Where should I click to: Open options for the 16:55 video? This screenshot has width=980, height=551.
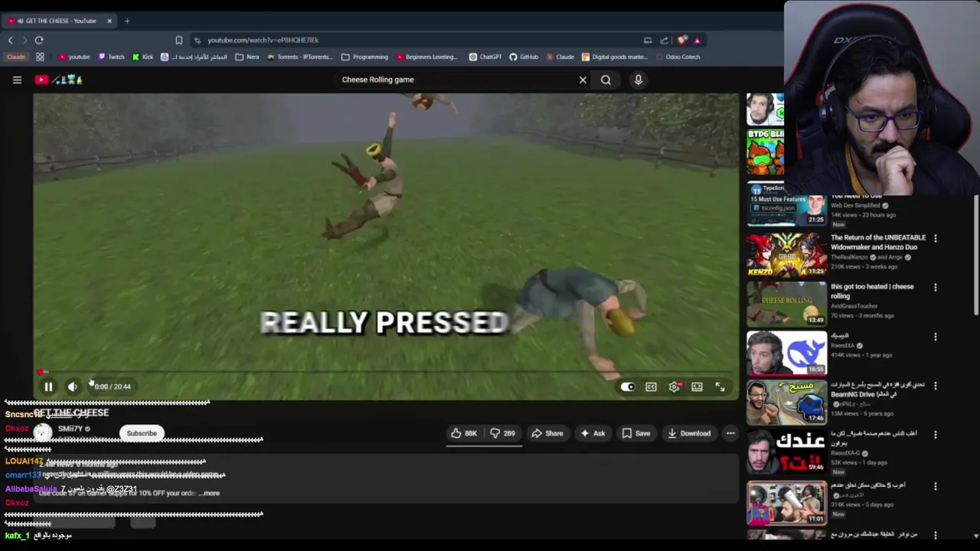point(935,337)
